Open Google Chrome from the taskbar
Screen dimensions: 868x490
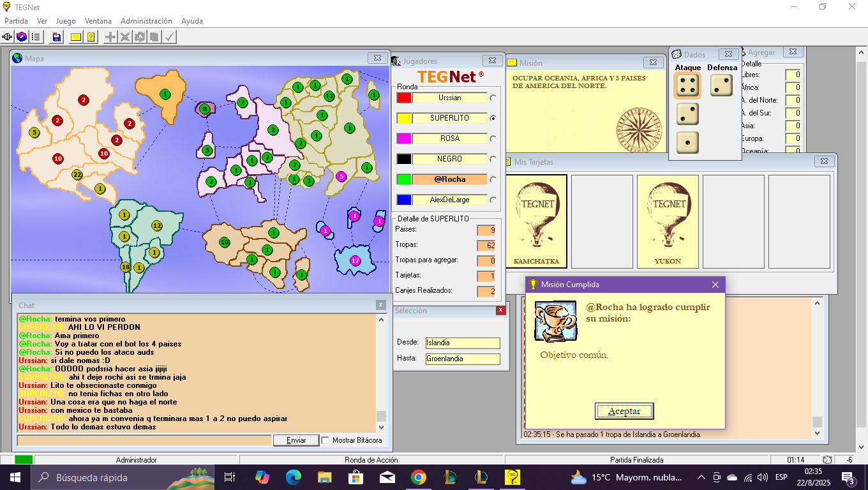point(418,477)
